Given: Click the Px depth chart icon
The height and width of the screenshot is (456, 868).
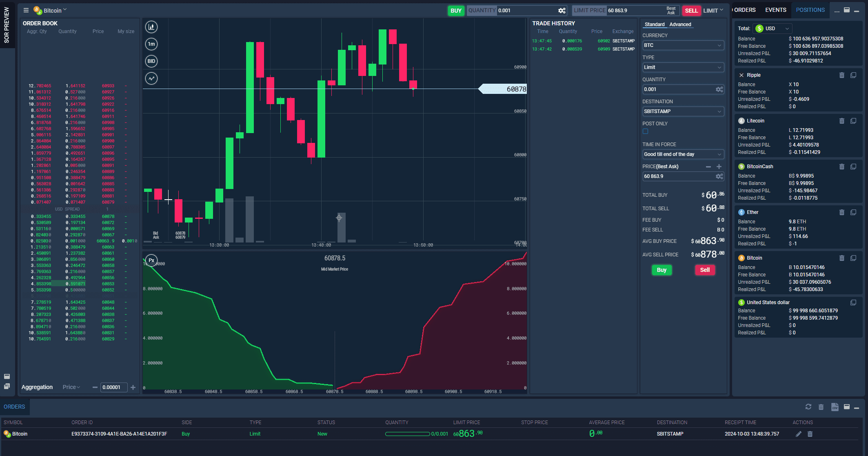Looking at the screenshot, I should pos(151,260).
